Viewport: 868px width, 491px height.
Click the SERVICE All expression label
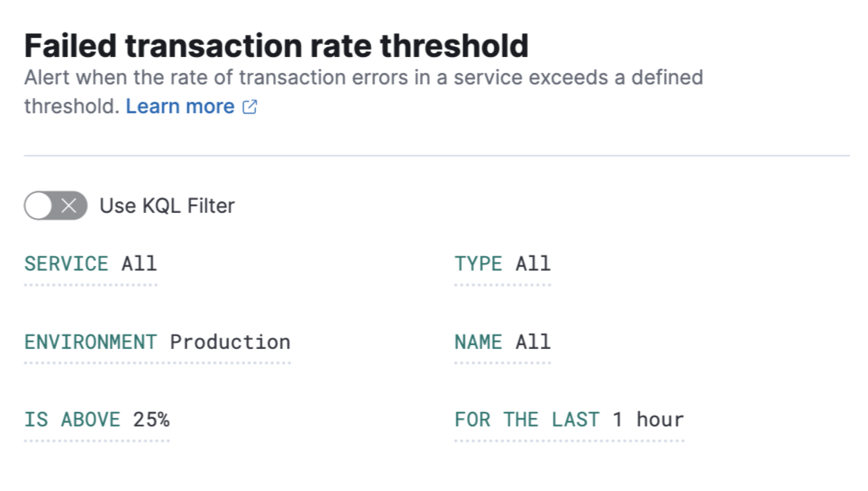coord(90,264)
